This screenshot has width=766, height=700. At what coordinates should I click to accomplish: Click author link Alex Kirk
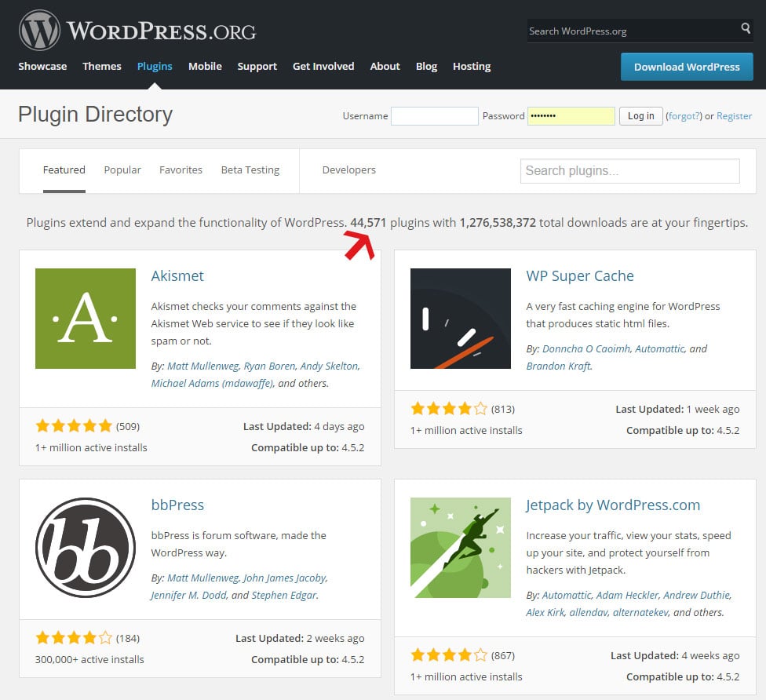coord(545,613)
